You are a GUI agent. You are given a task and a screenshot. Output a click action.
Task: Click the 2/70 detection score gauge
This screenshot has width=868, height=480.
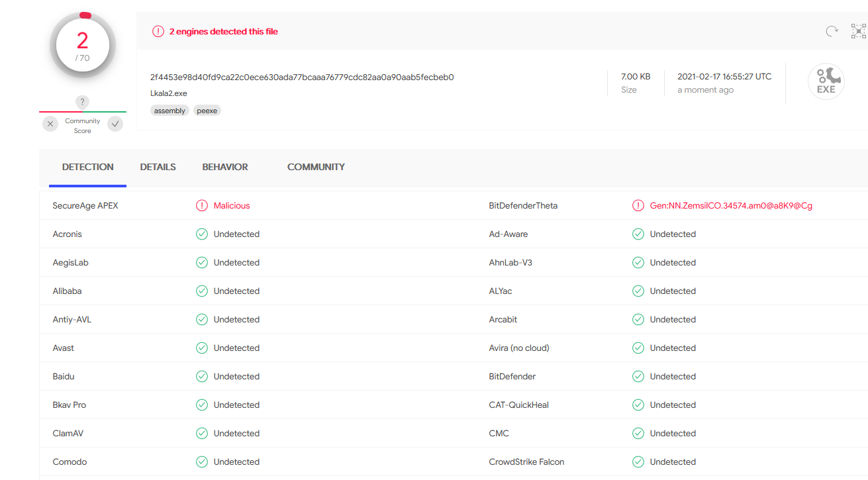(x=82, y=45)
